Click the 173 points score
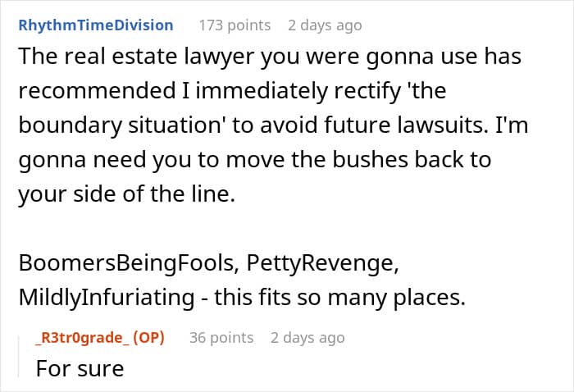Viewport: 574px width, 392px height. pos(235,25)
